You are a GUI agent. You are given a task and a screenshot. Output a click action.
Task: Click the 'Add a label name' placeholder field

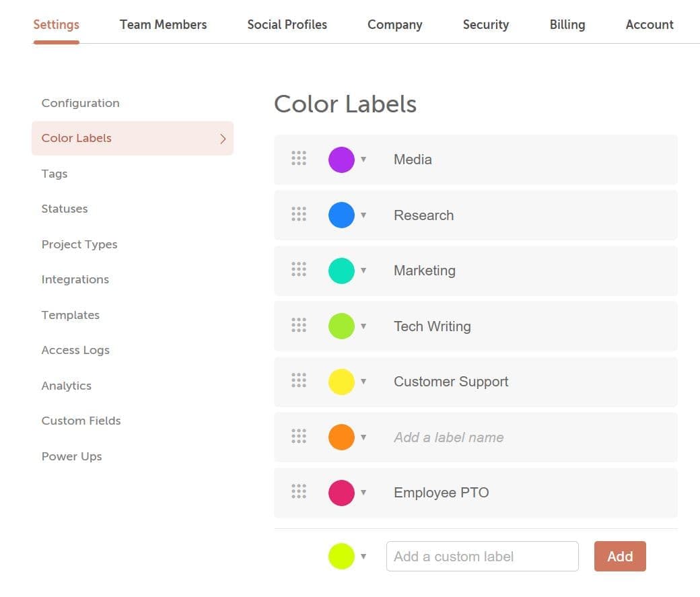[x=449, y=437]
